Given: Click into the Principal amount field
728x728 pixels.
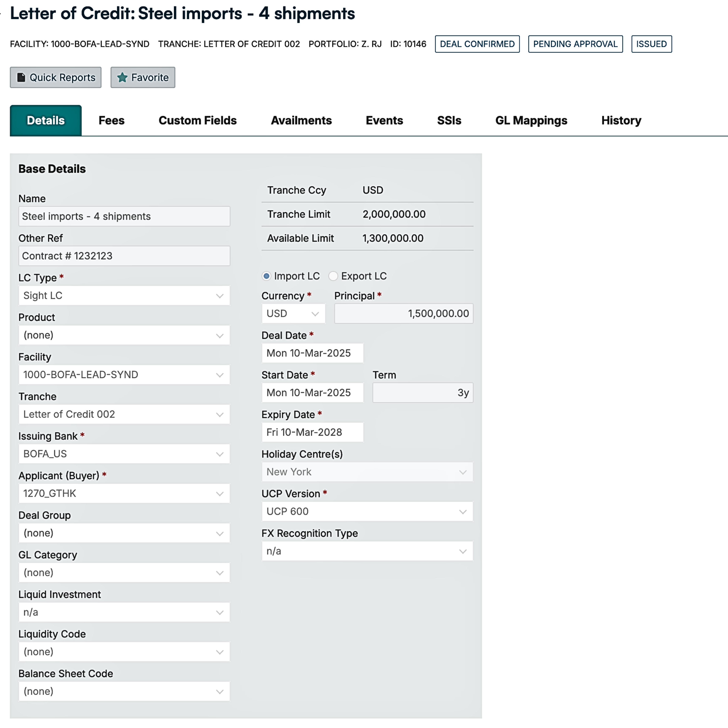Looking at the screenshot, I should 404,314.
